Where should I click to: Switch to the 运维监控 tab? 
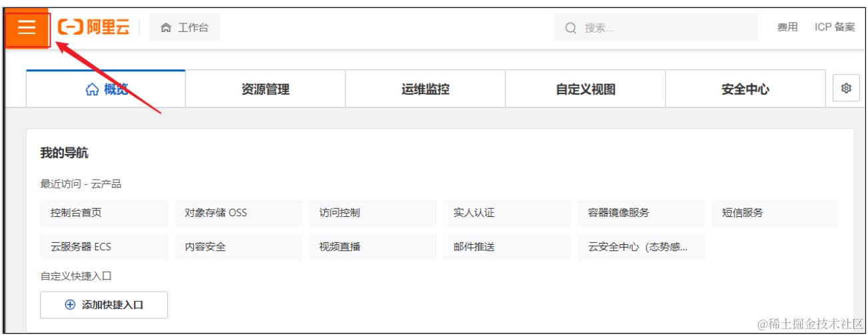(x=425, y=89)
